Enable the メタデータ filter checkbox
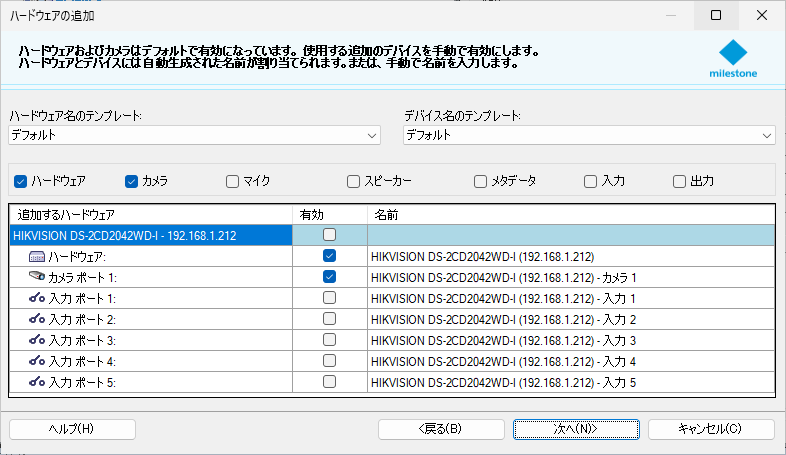786x455 pixels. (x=480, y=181)
